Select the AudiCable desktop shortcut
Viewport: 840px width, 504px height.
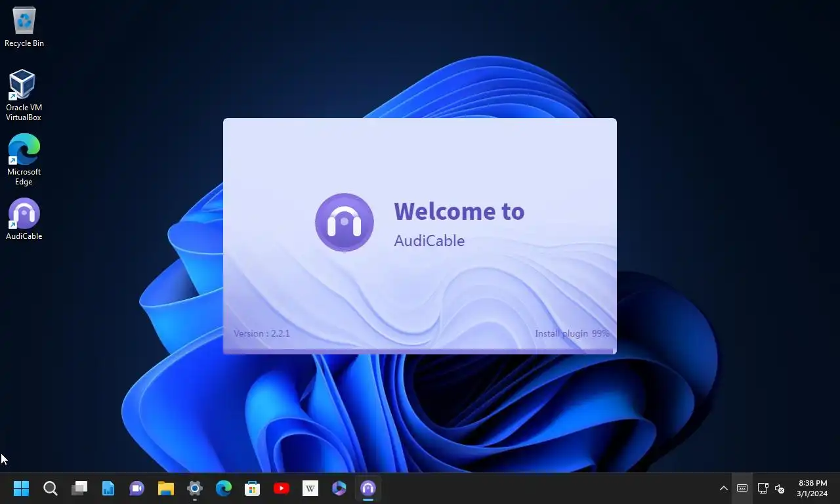coord(24,219)
